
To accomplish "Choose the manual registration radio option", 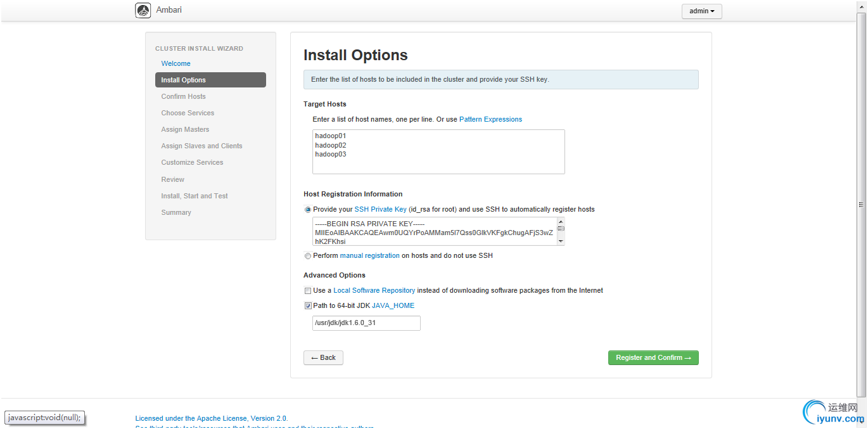I will pyautogui.click(x=308, y=256).
